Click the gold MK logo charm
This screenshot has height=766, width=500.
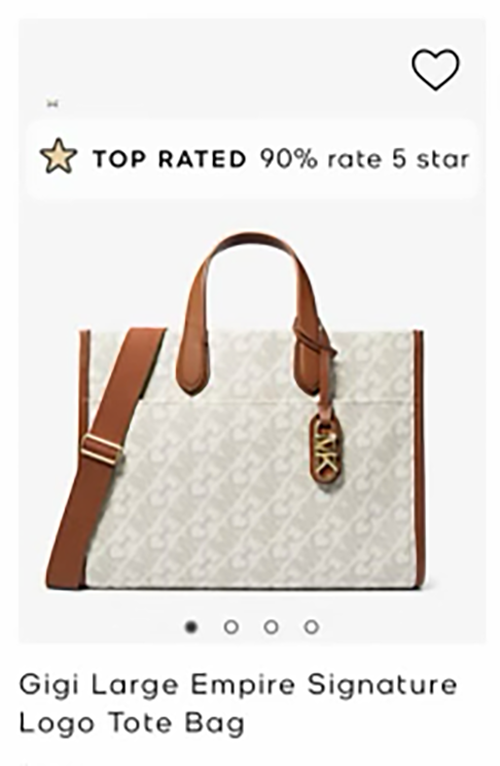point(326,451)
